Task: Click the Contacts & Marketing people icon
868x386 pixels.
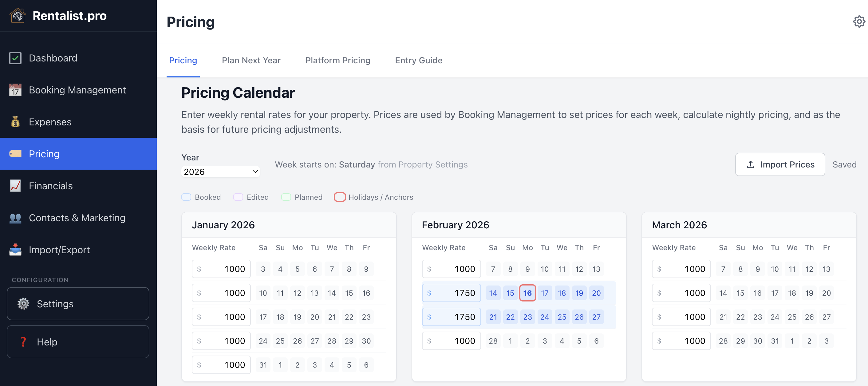Action: coord(15,218)
